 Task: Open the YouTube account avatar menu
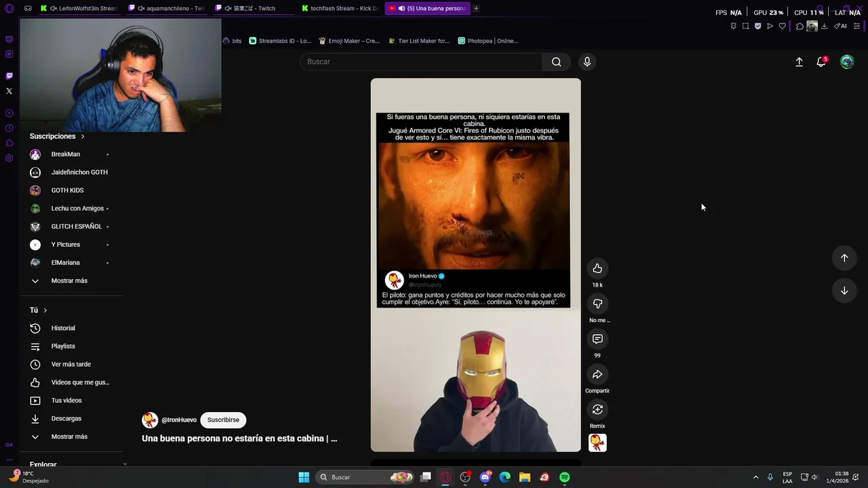point(847,62)
